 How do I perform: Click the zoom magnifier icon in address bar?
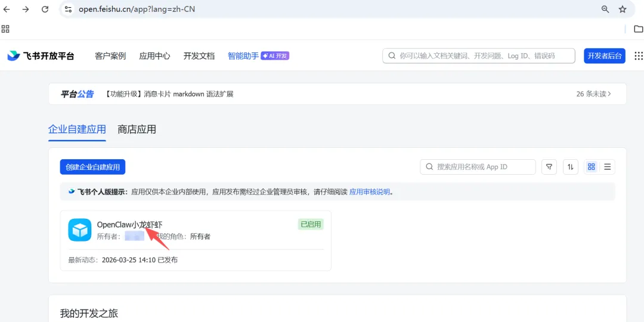click(x=605, y=9)
